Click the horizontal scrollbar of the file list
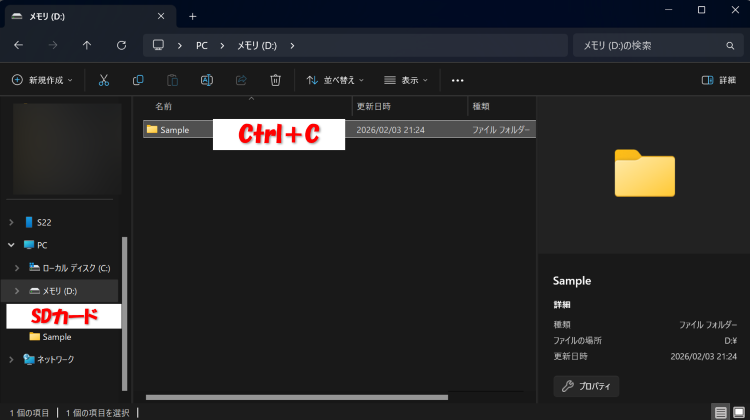750x420 pixels. pos(297,398)
